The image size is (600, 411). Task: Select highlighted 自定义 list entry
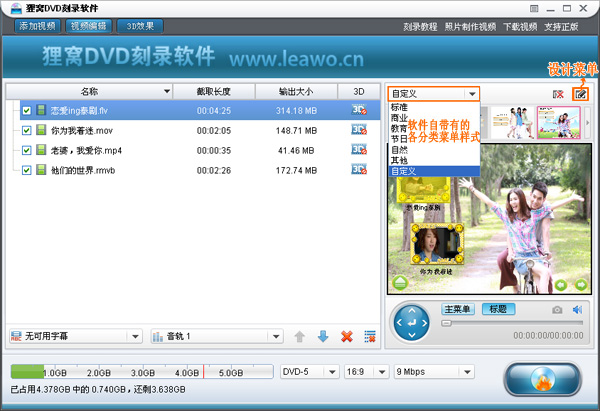434,171
